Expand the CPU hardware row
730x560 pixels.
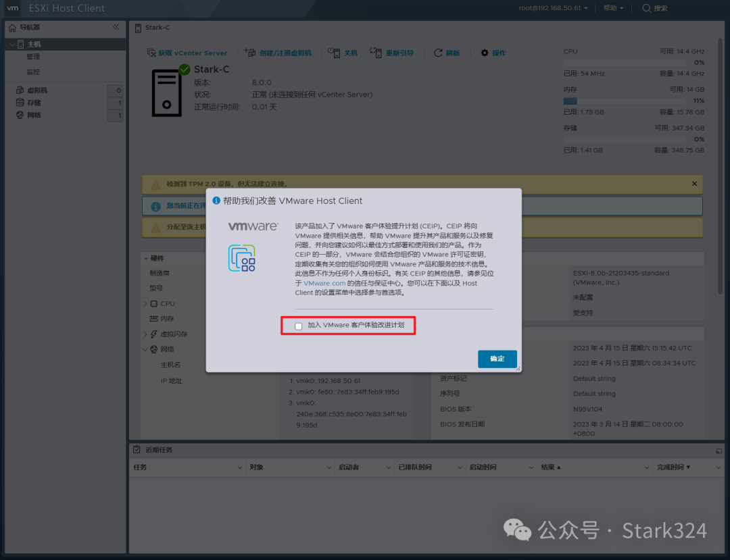[145, 304]
